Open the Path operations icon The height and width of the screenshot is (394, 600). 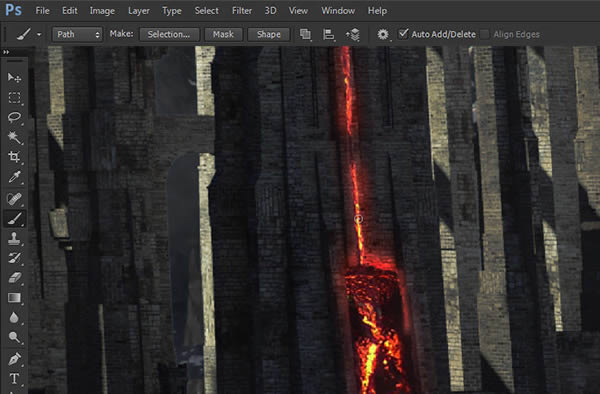(x=305, y=34)
